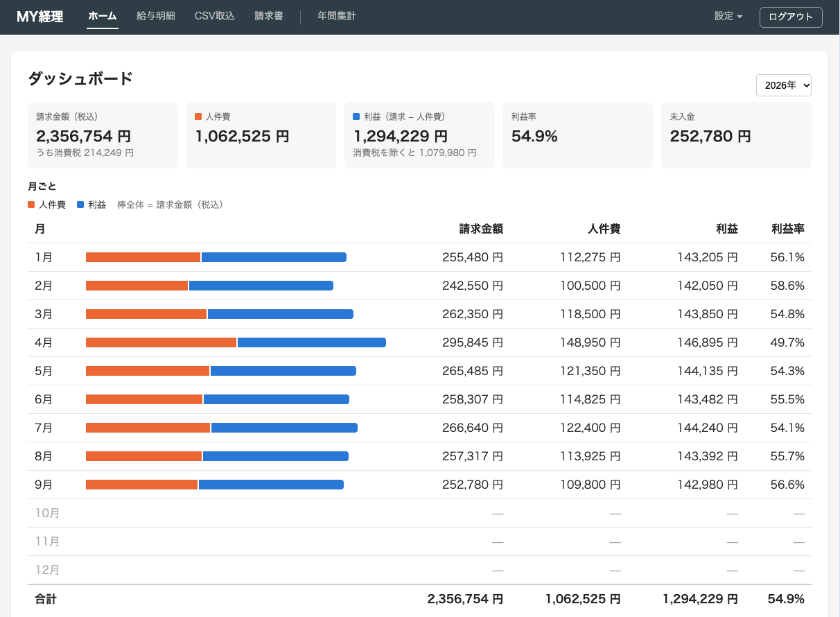Click the ダッシュボード heading
Image resolution: width=840 pixels, height=617 pixels.
coord(80,78)
